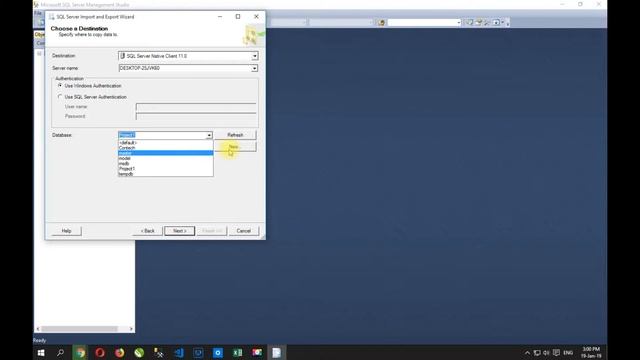Open Excel from the taskbar
The height and width of the screenshot is (360, 640).
click(237, 353)
